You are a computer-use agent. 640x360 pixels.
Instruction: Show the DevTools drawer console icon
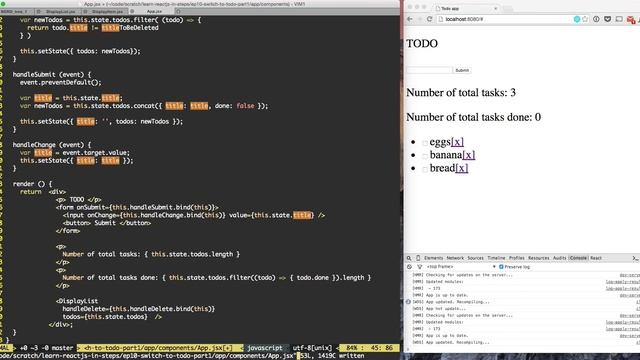635,258
